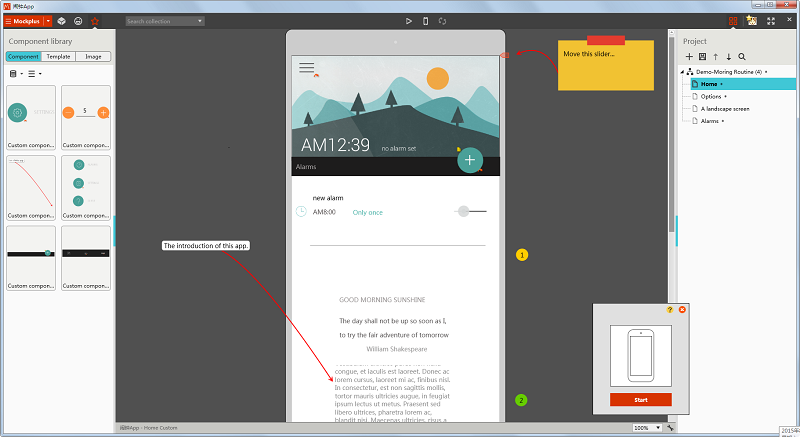Click the red Start button
This screenshot has width=800, height=437.
(x=641, y=400)
